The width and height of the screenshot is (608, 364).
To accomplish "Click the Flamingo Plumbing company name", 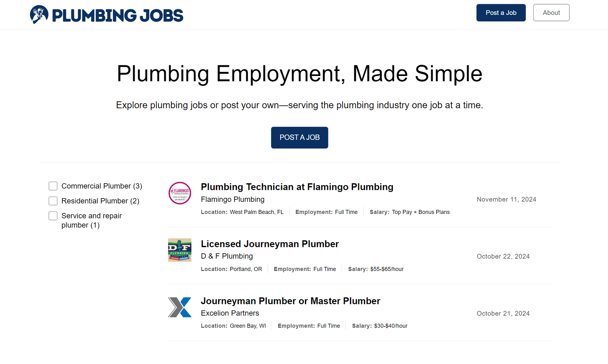I will 232,199.
